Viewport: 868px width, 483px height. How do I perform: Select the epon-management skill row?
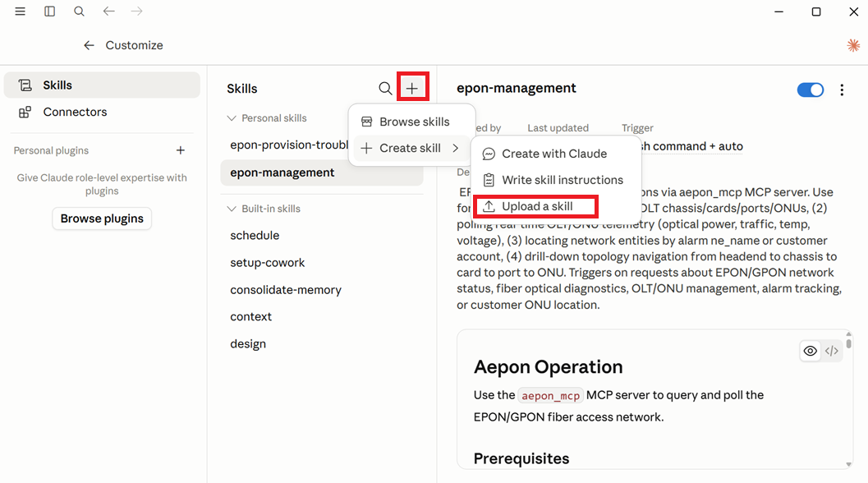click(322, 172)
